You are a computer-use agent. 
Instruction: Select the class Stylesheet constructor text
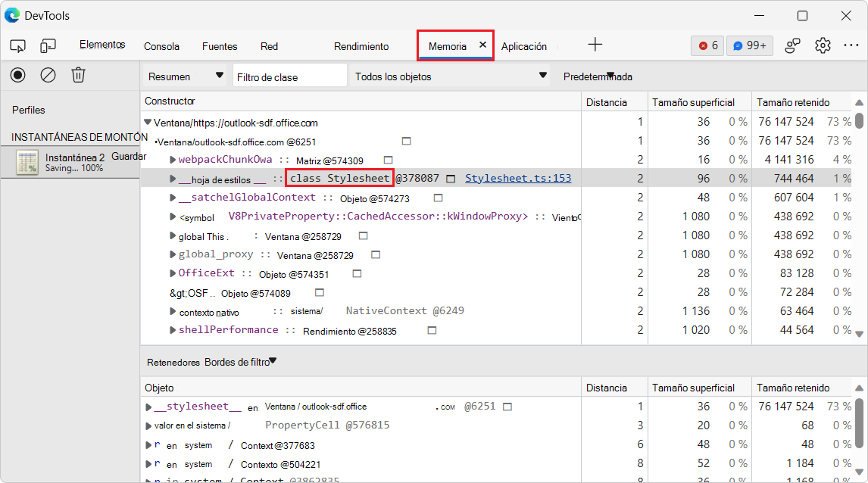(339, 178)
